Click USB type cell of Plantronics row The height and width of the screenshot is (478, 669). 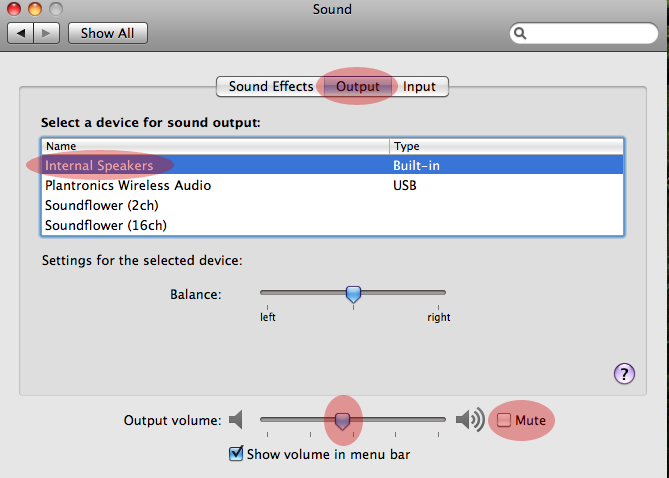coord(404,186)
